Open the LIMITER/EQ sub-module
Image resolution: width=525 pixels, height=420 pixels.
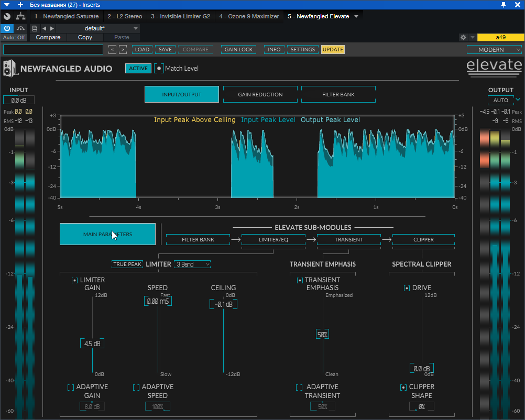point(273,240)
